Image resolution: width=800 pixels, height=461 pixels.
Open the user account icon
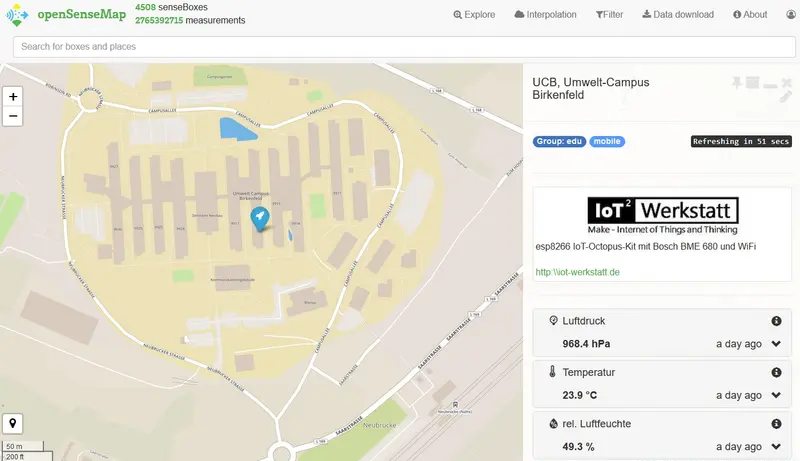[x=790, y=15]
